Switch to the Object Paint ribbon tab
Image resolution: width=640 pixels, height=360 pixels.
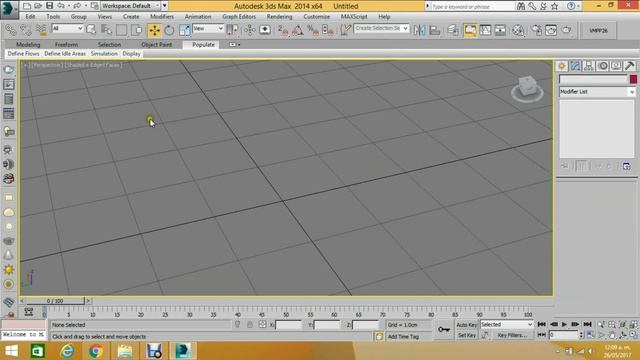(156, 44)
